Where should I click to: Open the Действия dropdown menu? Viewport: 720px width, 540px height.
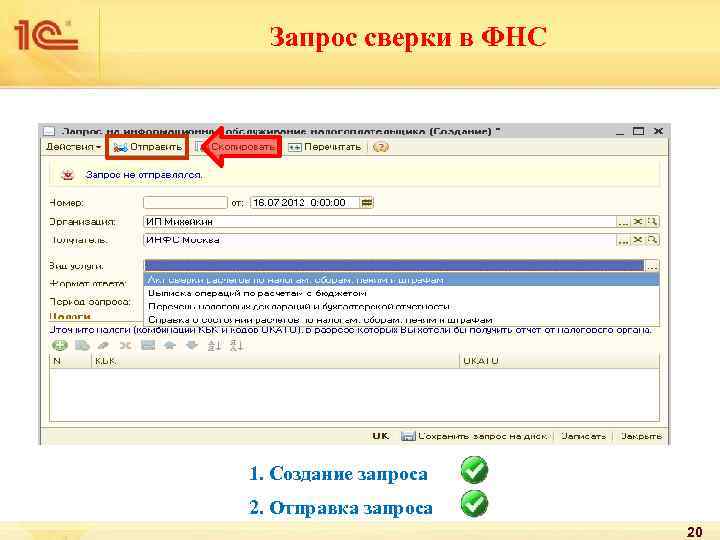click(73, 147)
